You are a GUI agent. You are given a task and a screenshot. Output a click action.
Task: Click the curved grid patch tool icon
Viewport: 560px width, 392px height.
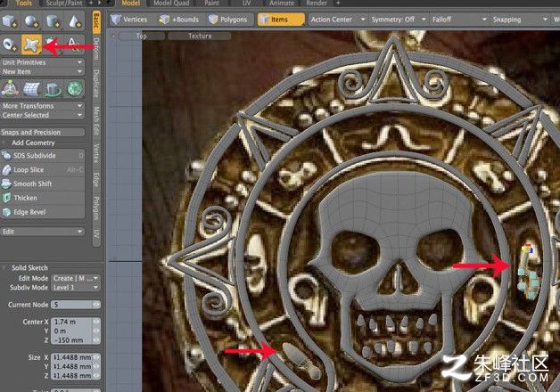31,89
